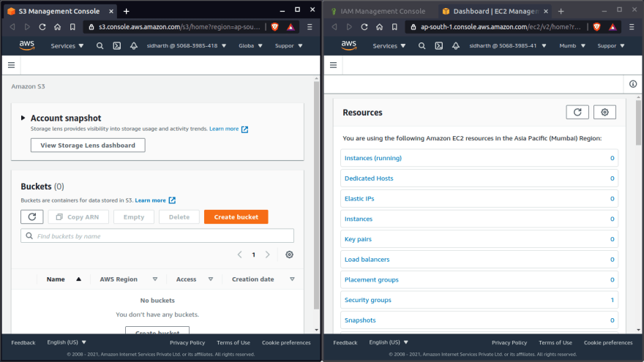The image size is (644, 362).
Task: Open browser menu in S3 window
Action: point(310,27)
